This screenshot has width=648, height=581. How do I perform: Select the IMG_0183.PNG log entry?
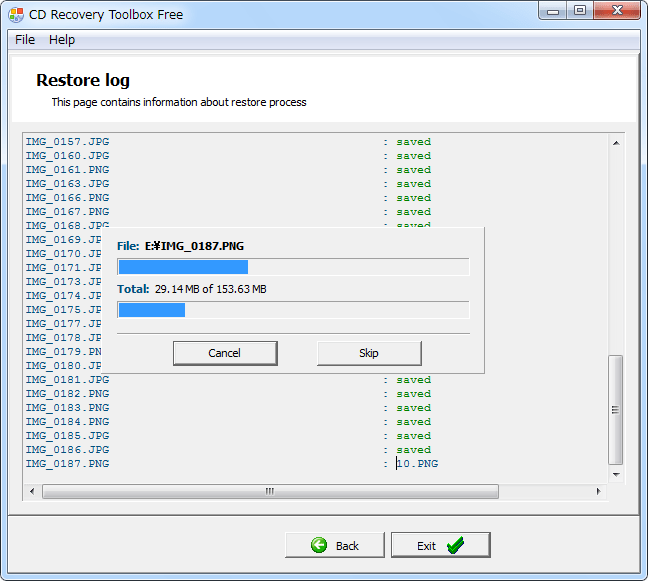[67, 408]
